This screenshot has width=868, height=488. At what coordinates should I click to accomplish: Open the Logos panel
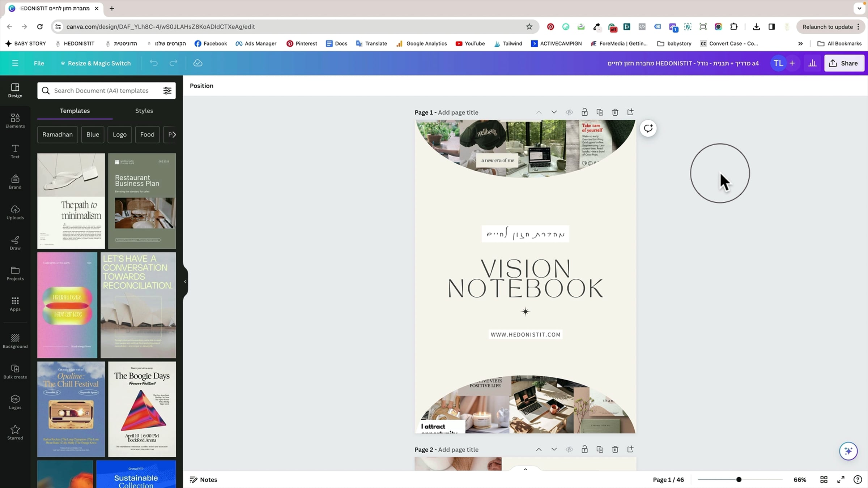pyautogui.click(x=15, y=402)
